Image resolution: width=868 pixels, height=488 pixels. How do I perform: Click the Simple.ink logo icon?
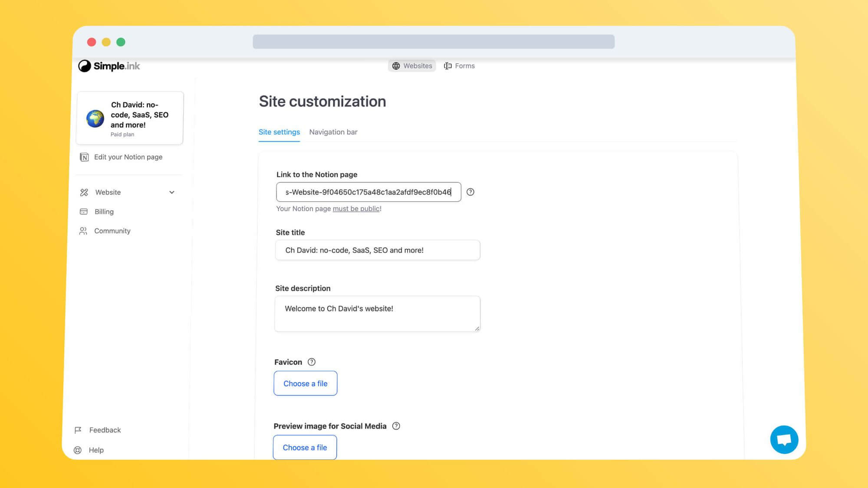(85, 66)
